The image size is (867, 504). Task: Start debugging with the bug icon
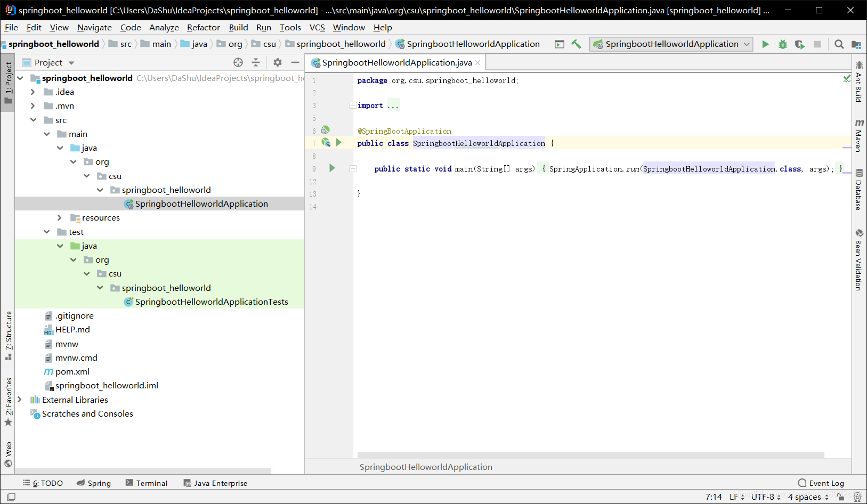[782, 44]
